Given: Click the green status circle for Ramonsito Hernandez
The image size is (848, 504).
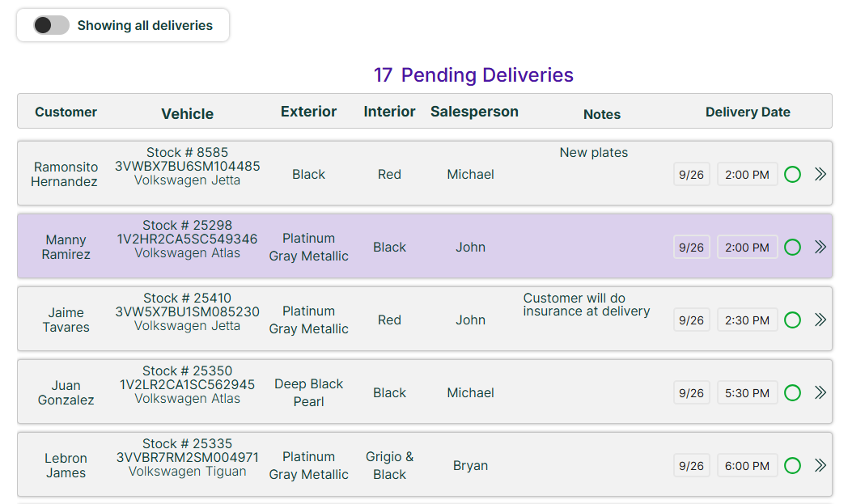Looking at the screenshot, I should [x=792, y=174].
